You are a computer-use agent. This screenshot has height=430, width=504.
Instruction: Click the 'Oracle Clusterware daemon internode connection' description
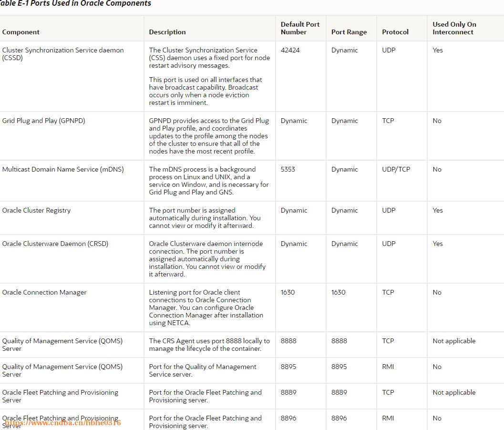point(207,259)
